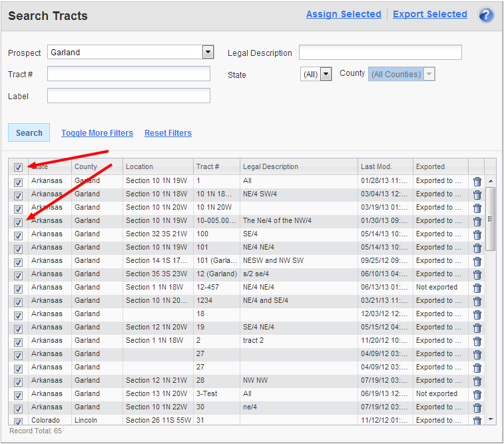Viewport: 504px width, 444px height.
Task: Delete tract 1 using its trash icon
Action: (477, 181)
